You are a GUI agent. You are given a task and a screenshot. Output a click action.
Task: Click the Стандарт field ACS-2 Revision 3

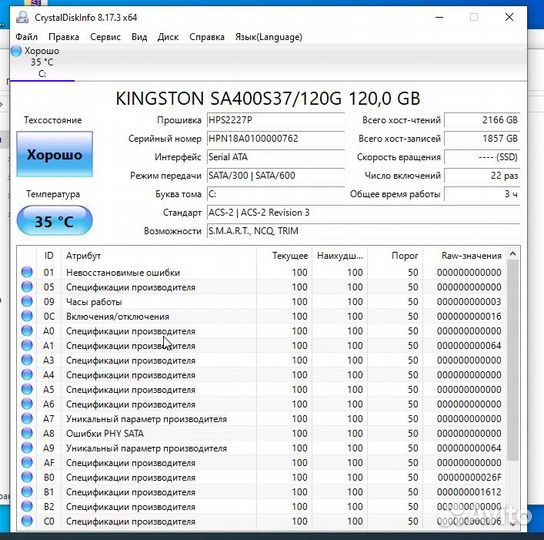364,212
